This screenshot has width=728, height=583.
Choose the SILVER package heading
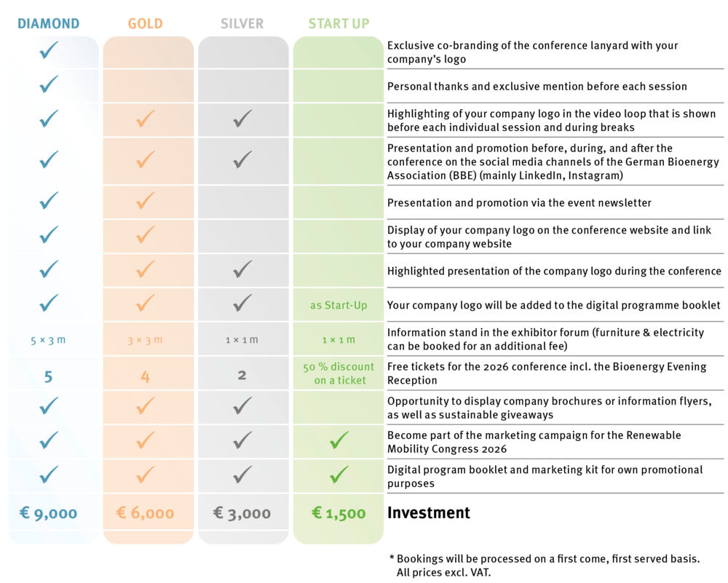[x=242, y=24]
